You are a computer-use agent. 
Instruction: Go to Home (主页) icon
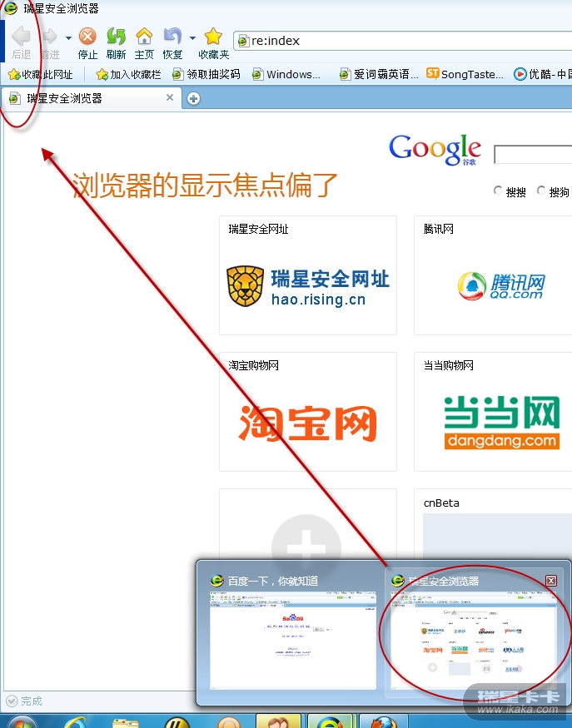point(144,37)
